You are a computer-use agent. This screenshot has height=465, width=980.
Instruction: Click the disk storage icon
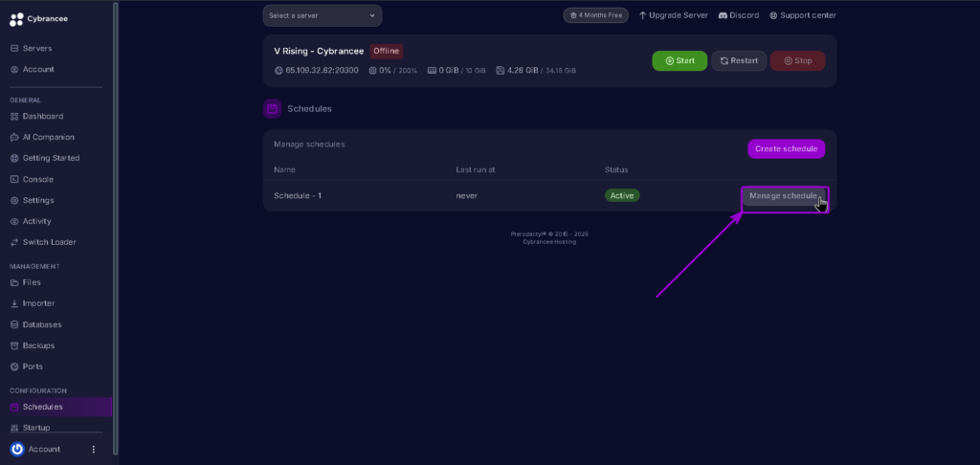pyautogui.click(x=500, y=71)
